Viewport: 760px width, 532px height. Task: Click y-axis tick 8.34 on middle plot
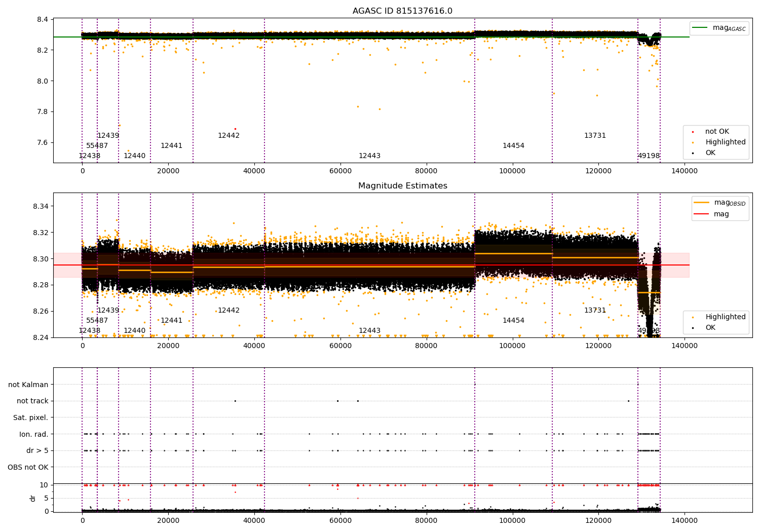(41, 207)
